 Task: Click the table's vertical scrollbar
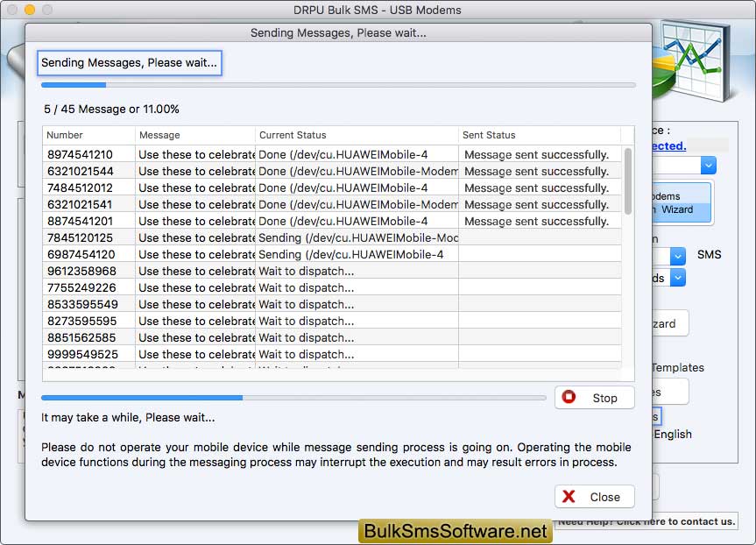(628, 180)
